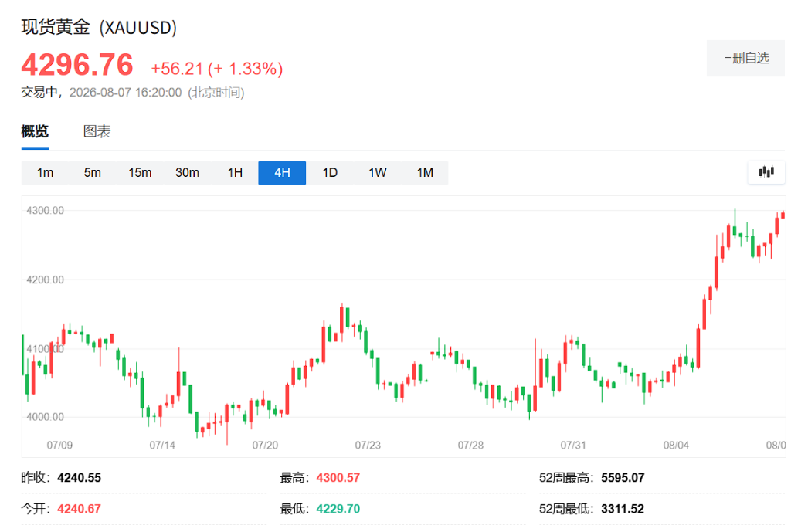
Task: Switch chart to 15m interval
Action: tap(140, 172)
